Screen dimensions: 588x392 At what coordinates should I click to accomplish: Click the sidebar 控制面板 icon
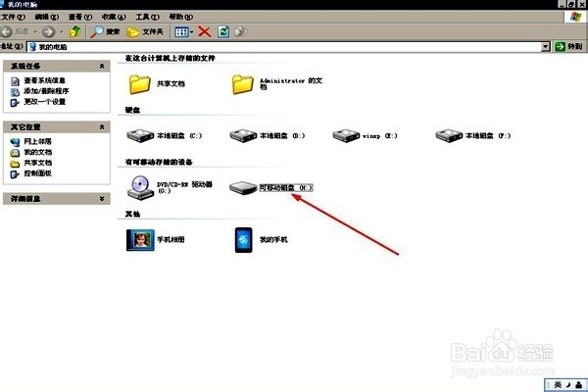(x=15, y=174)
